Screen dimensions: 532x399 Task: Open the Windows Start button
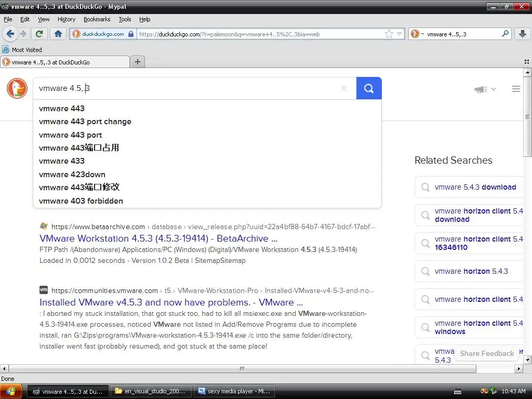coord(11,392)
